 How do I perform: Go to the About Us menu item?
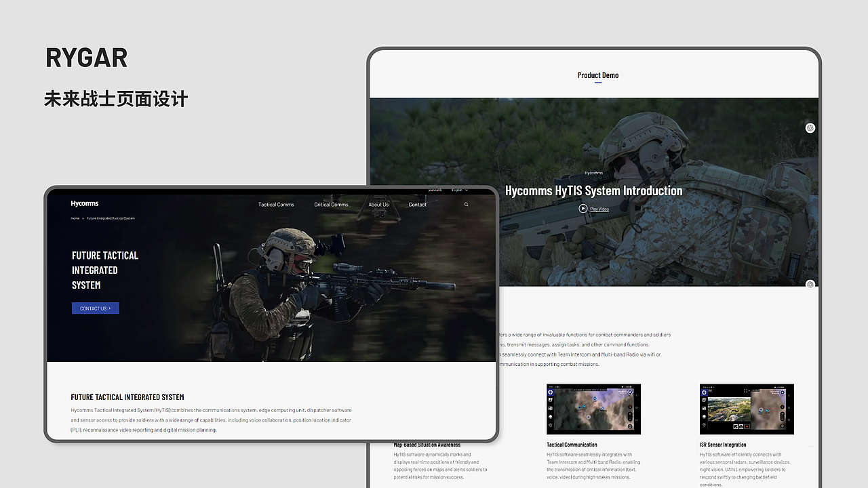pyautogui.click(x=378, y=205)
